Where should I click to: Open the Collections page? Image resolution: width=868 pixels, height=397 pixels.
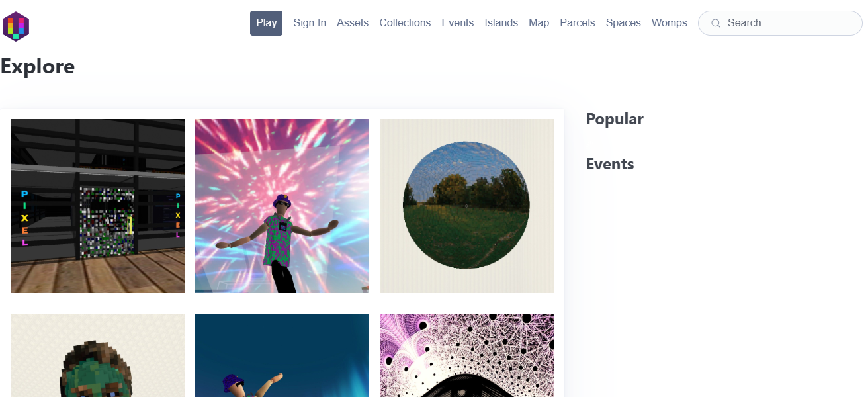coord(405,23)
